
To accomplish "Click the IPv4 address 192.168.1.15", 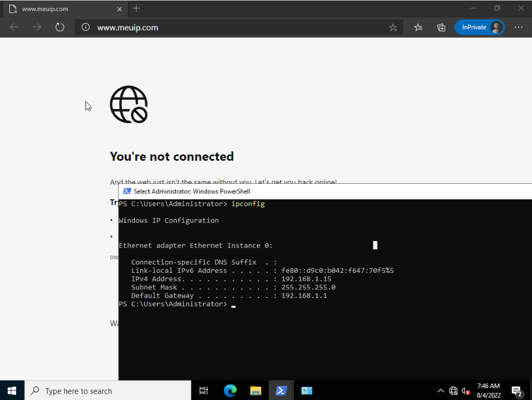I will pyautogui.click(x=306, y=279).
